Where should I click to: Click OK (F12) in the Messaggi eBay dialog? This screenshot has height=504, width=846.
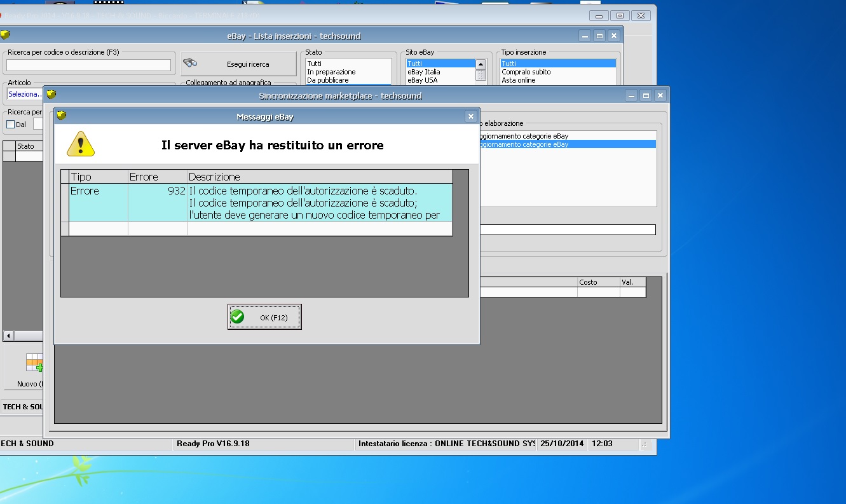click(264, 317)
